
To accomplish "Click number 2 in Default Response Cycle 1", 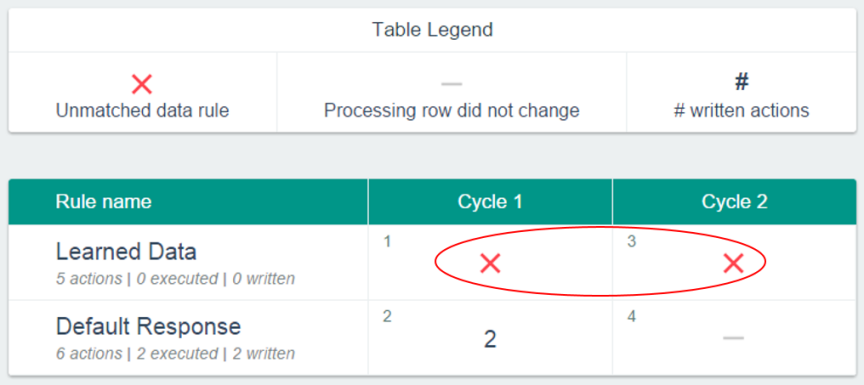I will point(490,339).
